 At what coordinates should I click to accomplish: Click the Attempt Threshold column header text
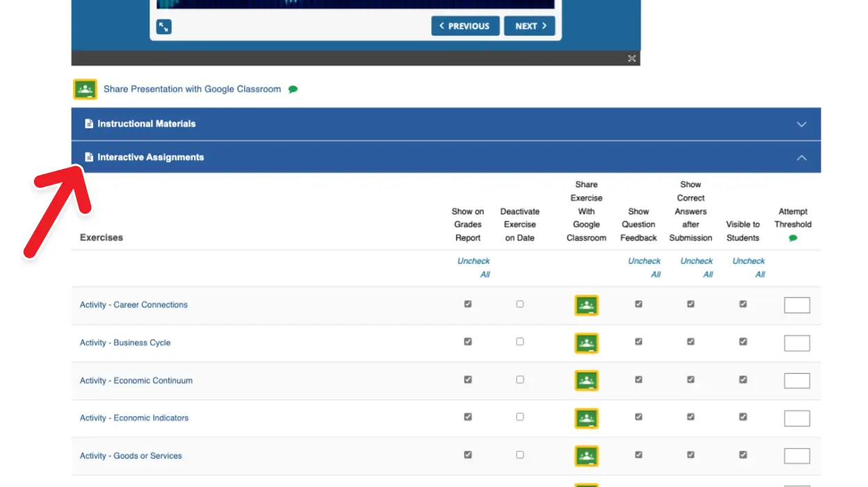[793, 218]
